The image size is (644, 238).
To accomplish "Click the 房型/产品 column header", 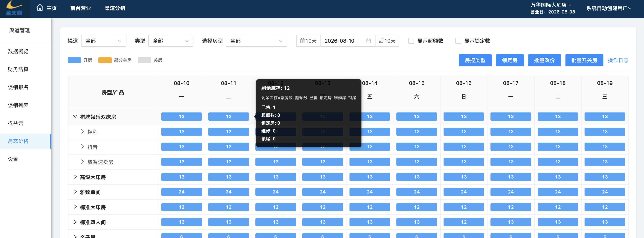I will point(113,93).
